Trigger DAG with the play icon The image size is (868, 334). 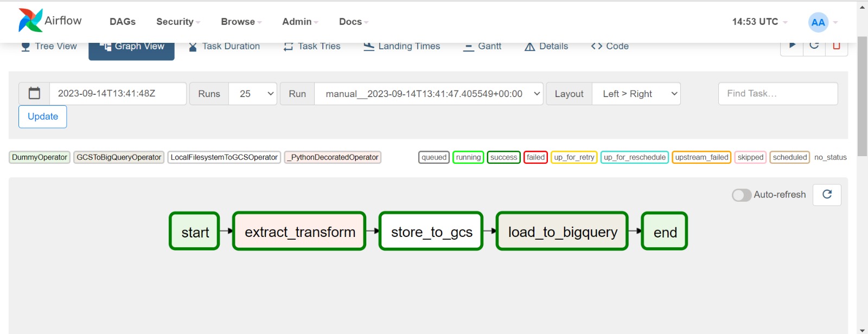792,46
